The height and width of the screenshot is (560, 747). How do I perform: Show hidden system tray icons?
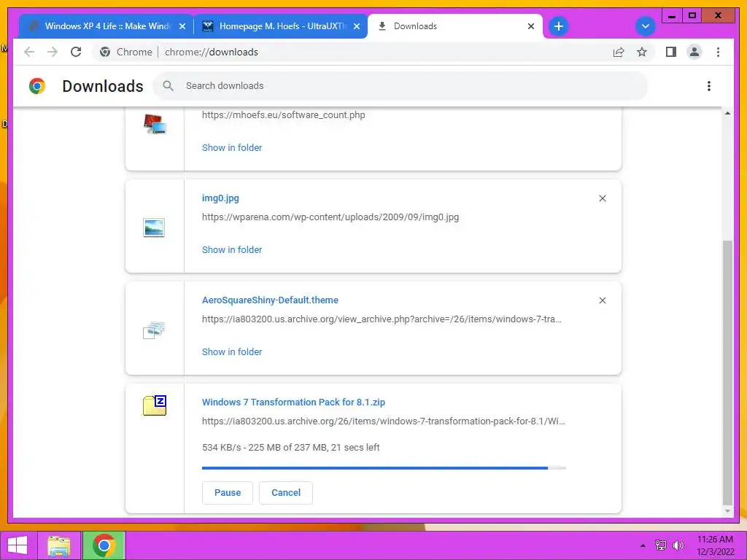coord(643,545)
